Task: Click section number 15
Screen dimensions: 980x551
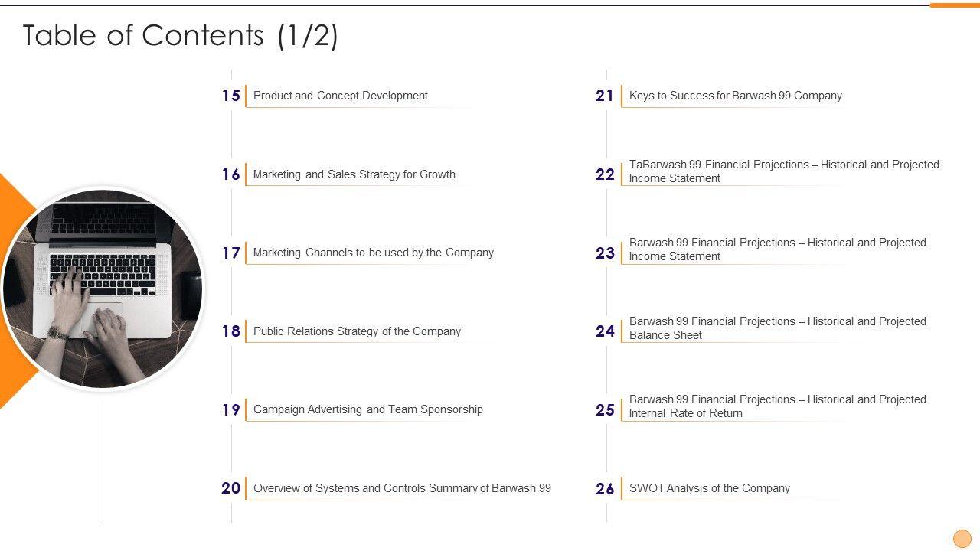Action: tap(231, 96)
